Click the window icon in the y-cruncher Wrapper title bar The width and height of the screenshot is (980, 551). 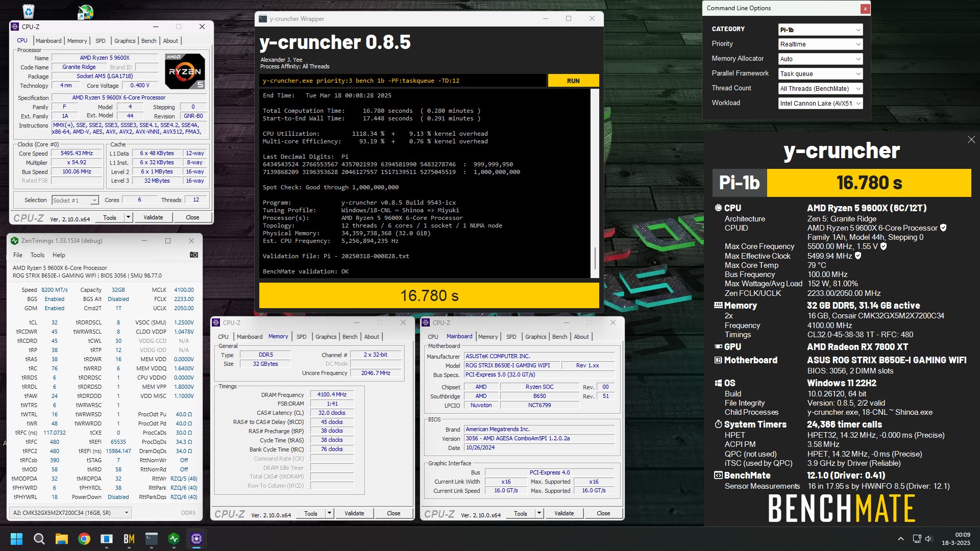263,19
